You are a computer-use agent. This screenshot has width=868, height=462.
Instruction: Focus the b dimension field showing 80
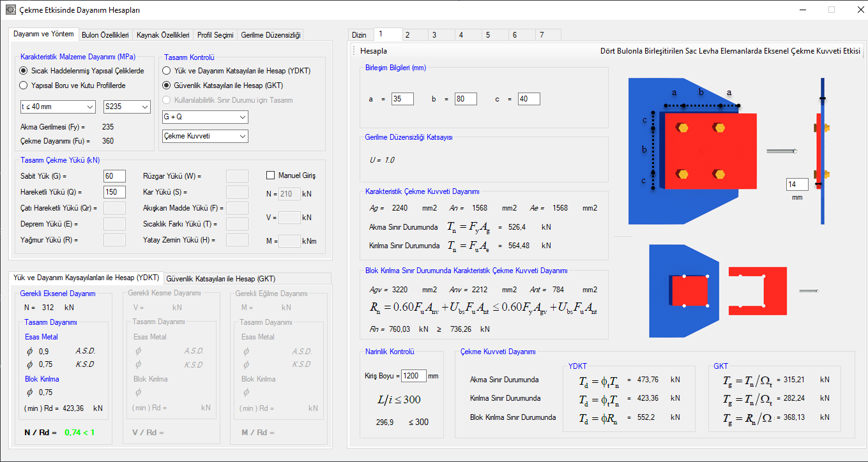pos(466,99)
